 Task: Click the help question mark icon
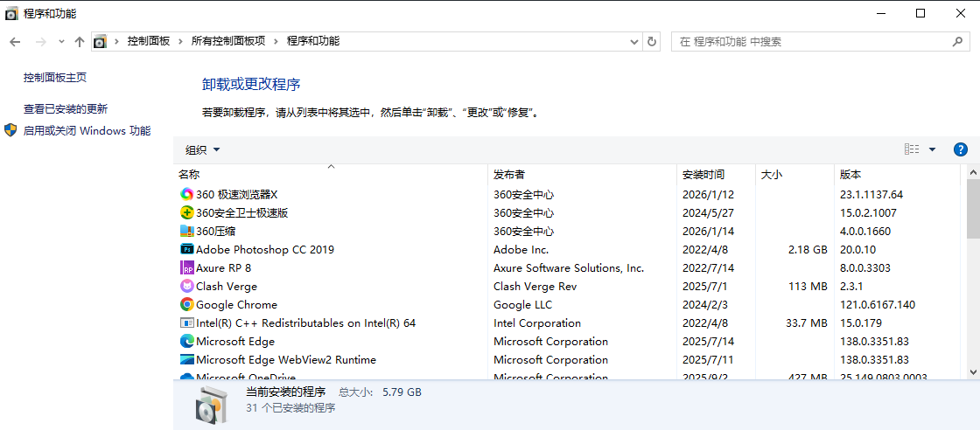point(961,149)
